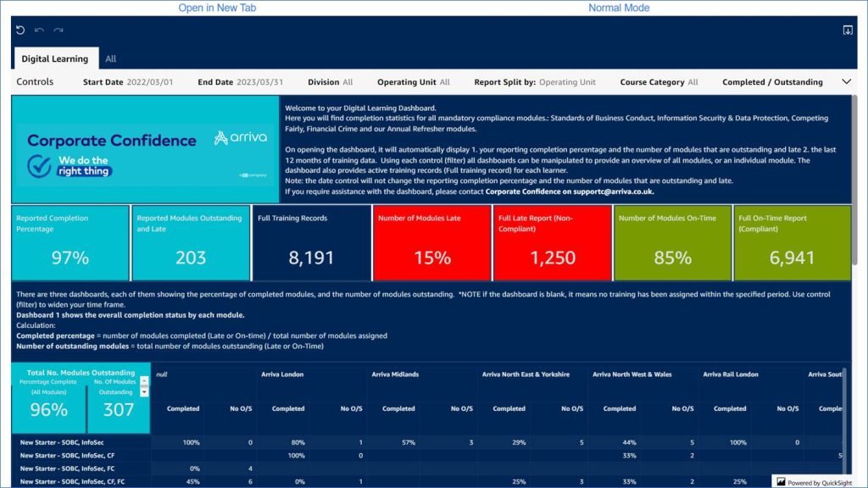This screenshot has width=868, height=488.
Task: Open the Operating Unit filter dropdown
Action: [x=414, y=82]
